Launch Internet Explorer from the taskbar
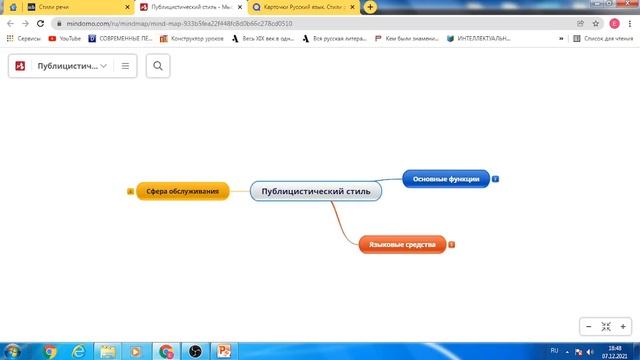This screenshot has height=360, width=640. point(78,351)
